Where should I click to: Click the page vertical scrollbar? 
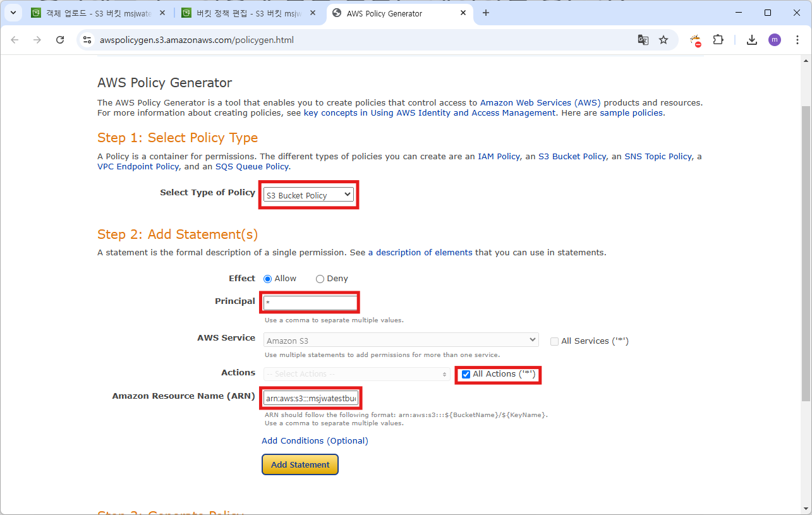[x=805, y=253]
